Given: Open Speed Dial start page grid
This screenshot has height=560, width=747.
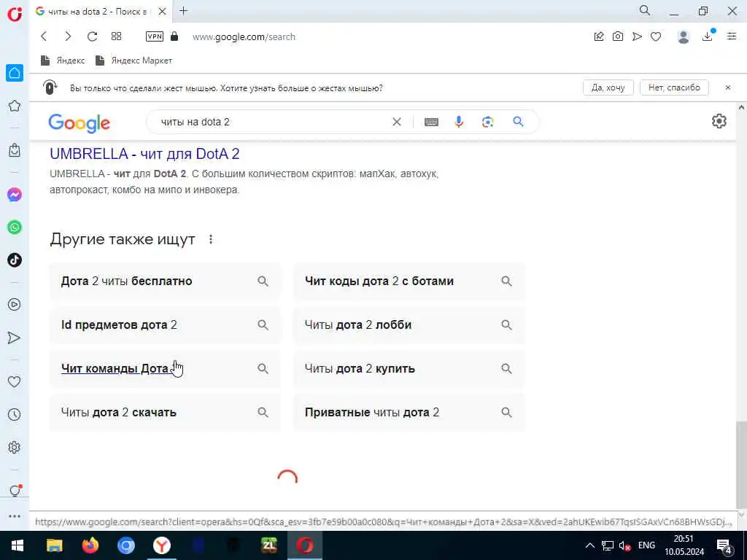Looking at the screenshot, I should point(116,36).
